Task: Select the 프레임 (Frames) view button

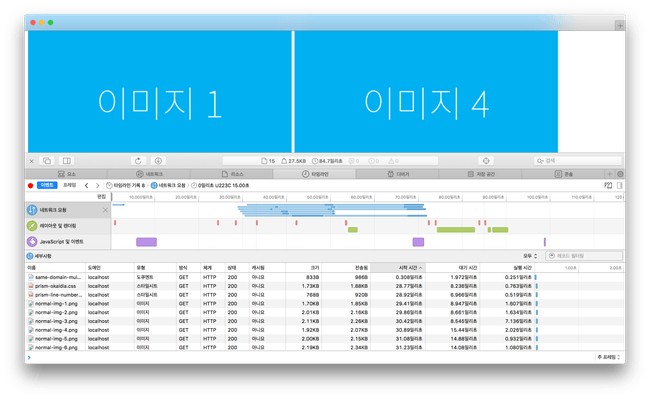Action: tap(69, 185)
